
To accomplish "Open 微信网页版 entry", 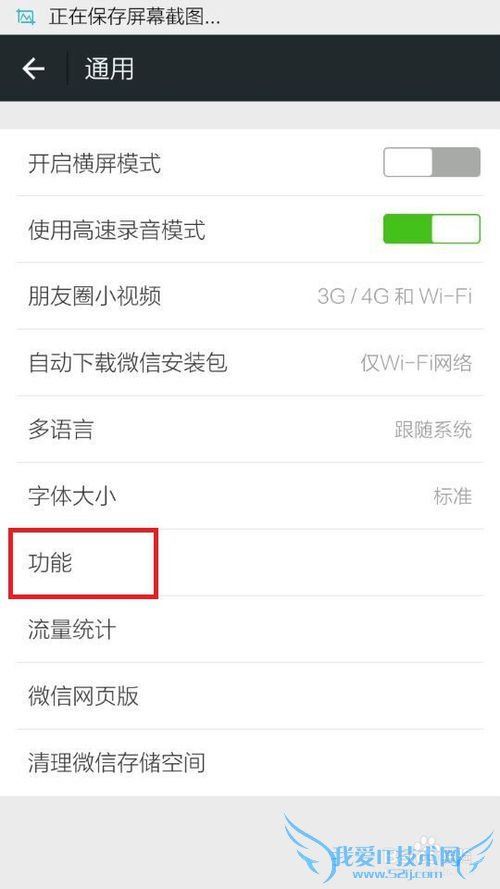I will pos(249,696).
